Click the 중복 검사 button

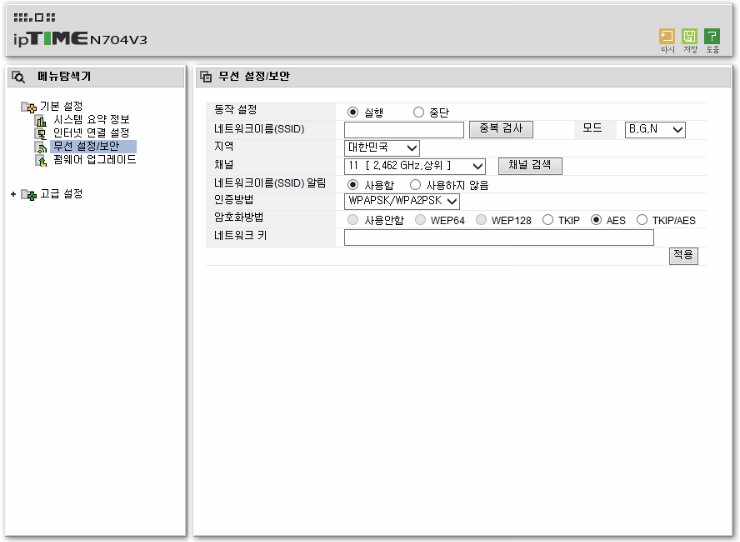pos(501,129)
